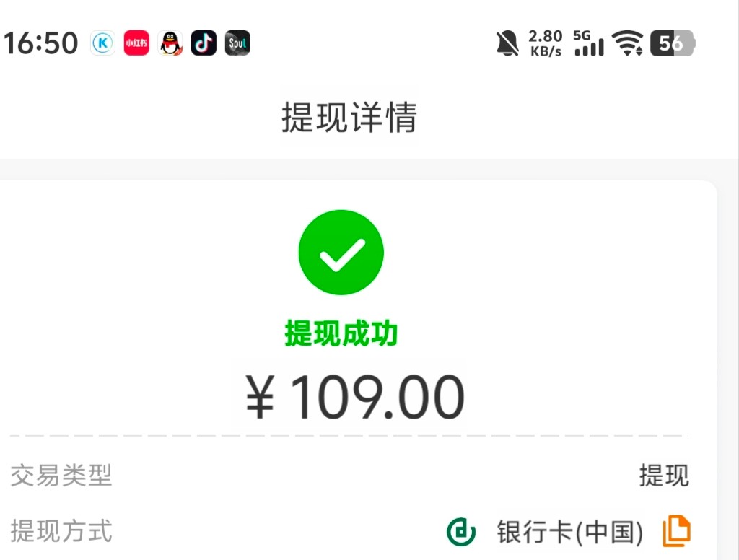
Task: Open the TikTok notification icon
Action: 204,43
